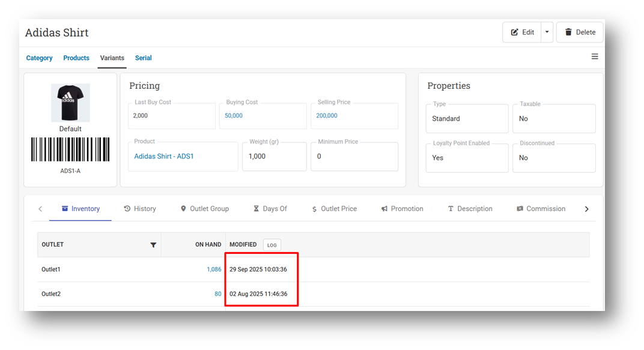Click the Minimum Price field
This screenshot has width=644, height=350.
click(354, 156)
